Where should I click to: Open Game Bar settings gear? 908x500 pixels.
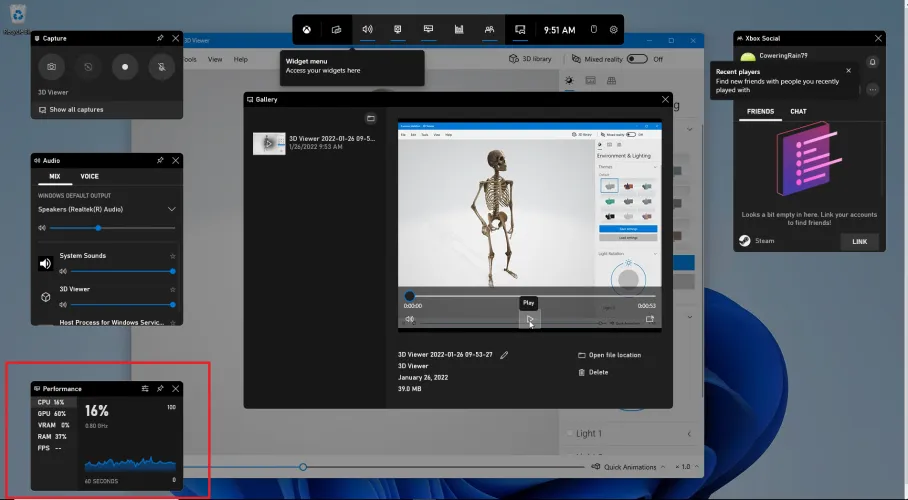click(613, 30)
